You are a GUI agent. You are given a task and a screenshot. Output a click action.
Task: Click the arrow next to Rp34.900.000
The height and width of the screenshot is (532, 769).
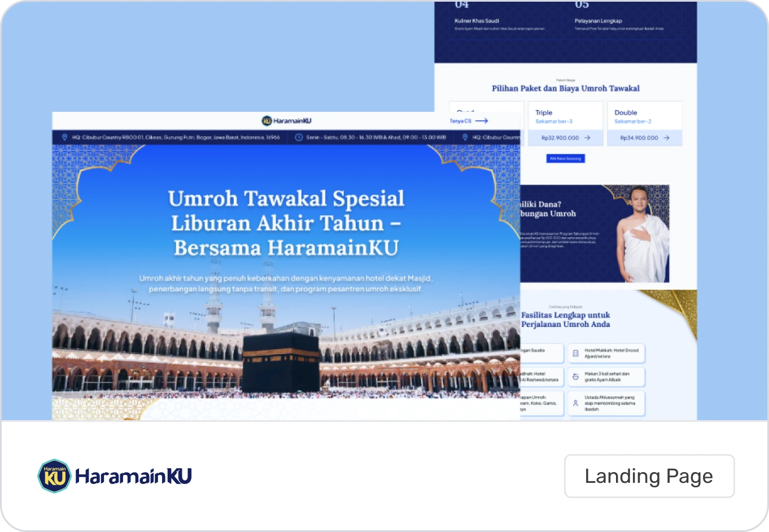[666, 138]
